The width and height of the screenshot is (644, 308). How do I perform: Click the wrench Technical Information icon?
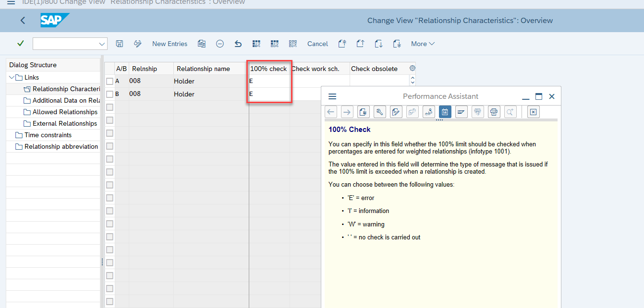pos(379,112)
